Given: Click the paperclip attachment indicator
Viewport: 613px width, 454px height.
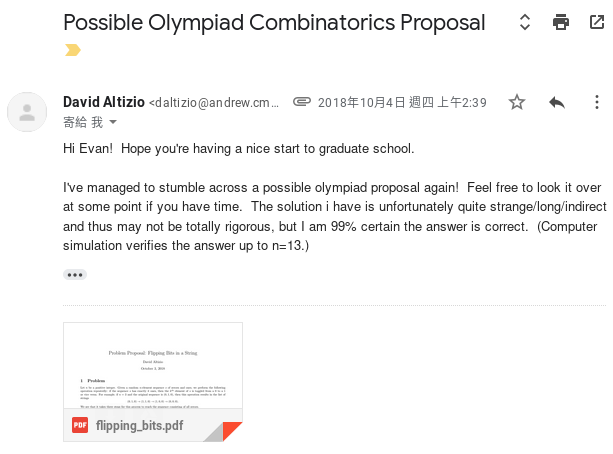Looking at the screenshot, I should click(301, 102).
